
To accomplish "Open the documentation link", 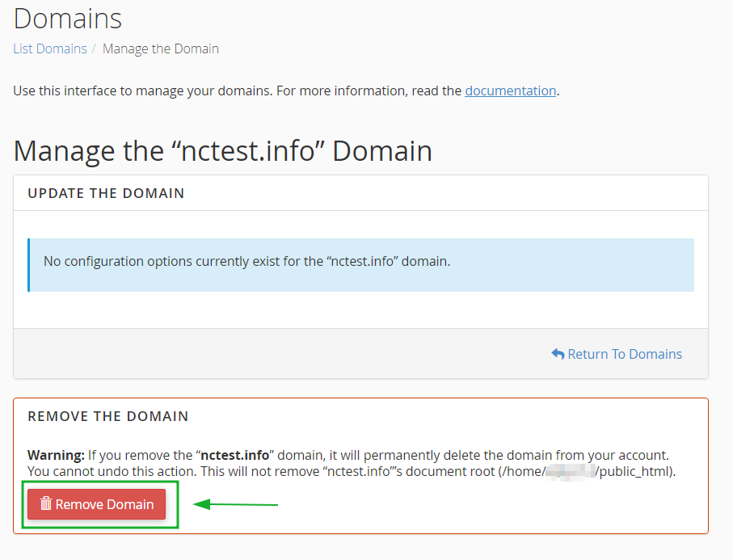I will [x=511, y=91].
